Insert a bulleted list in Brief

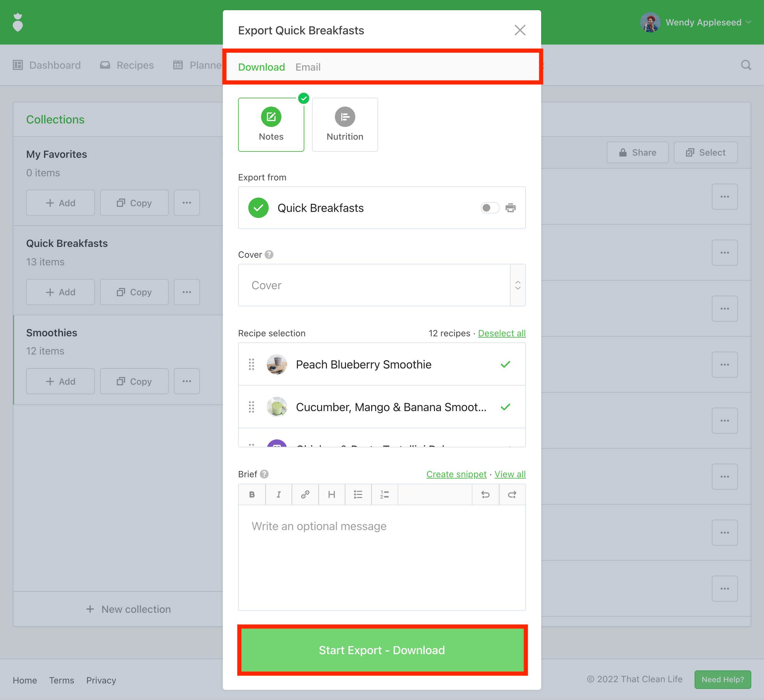pyautogui.click(x=358, y=494)
